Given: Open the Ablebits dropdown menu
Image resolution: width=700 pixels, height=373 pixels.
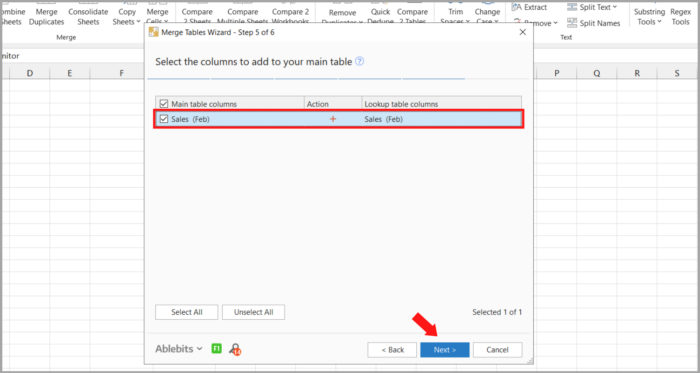Looking at the screenshot, I should pyautogui.click(x=179, y=349).
